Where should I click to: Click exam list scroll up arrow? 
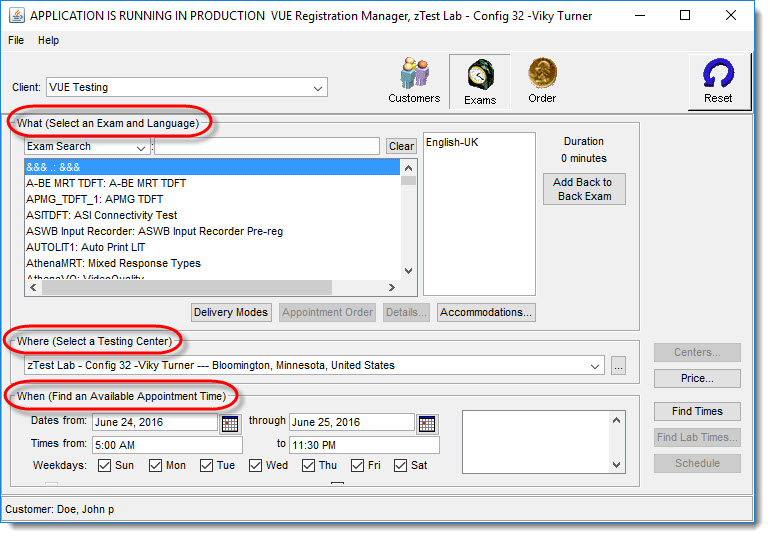point(408,168)
